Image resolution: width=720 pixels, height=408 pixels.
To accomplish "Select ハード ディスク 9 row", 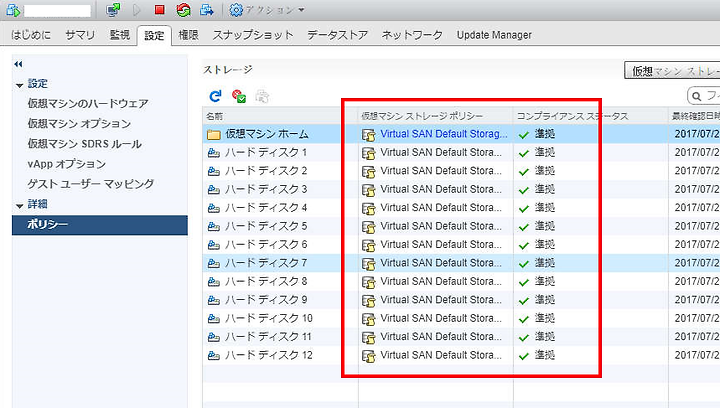I will click(461, 300).
